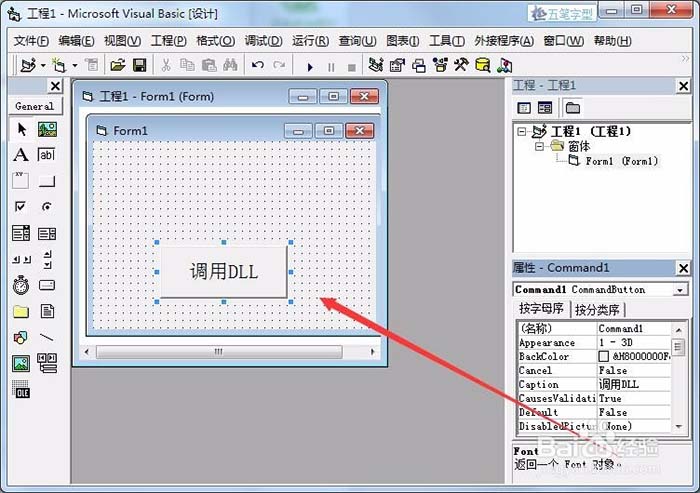
Task: Select the DirListBox folder tool
Action: pyautogui.click(x=21, y=311)
